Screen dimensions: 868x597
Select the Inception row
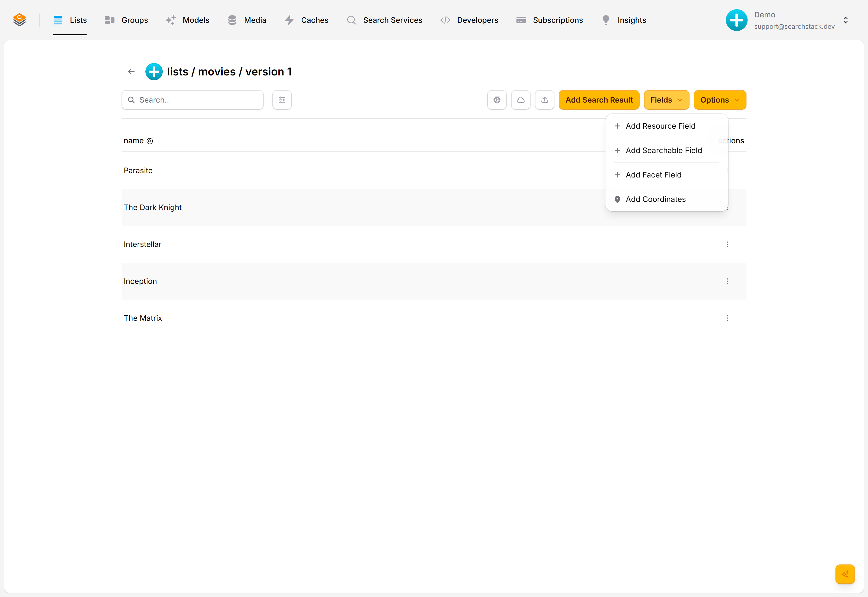[434, 281]
